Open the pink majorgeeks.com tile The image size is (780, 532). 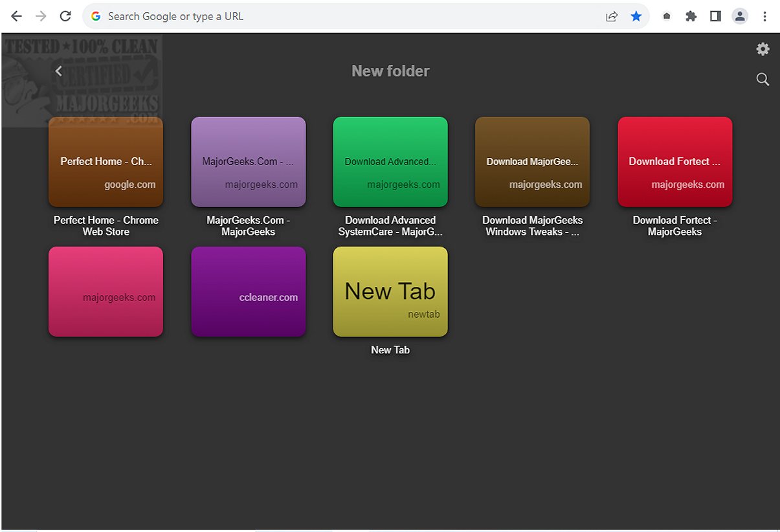tap(106, 291)
